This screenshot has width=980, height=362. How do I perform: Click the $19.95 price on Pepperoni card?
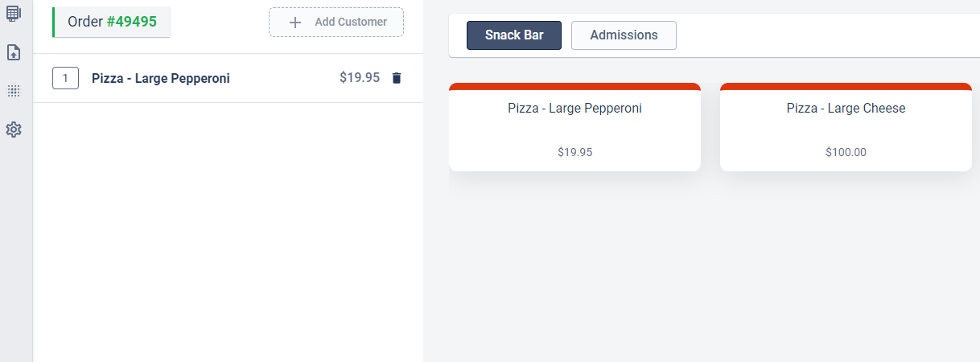click(x=574, y=152)
